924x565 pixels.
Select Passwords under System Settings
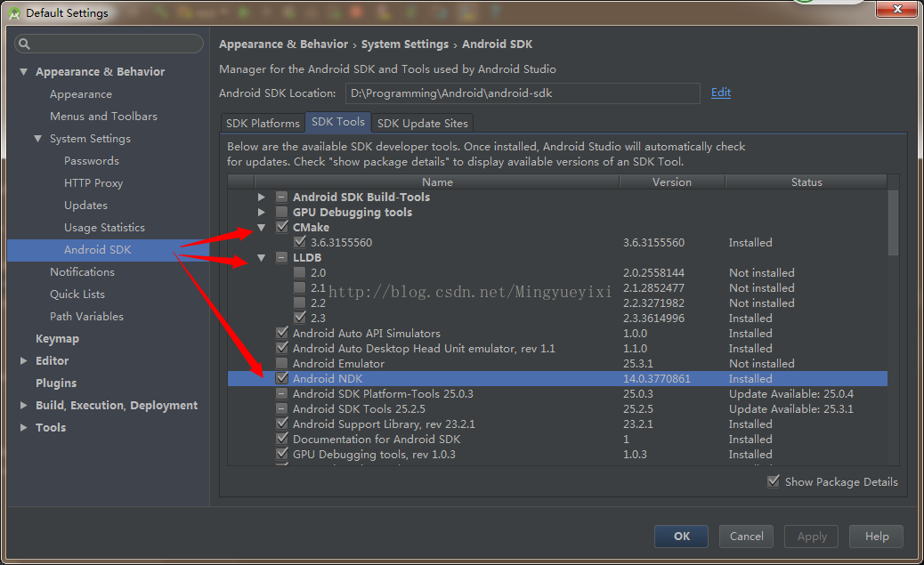[92, 161]
